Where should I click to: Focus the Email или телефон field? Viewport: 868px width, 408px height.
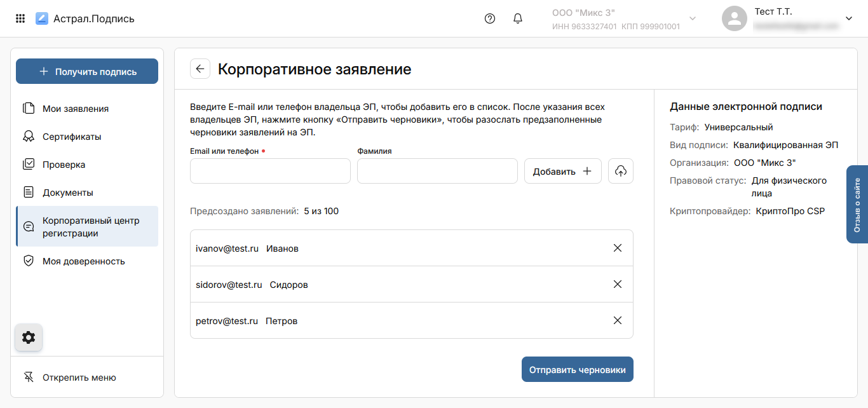(x=270, y=171)
